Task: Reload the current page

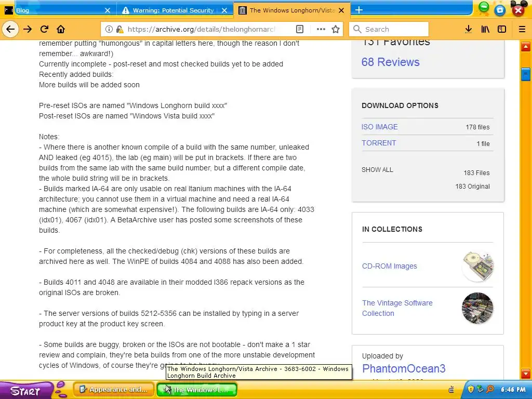Action: (x=44, y=29)
